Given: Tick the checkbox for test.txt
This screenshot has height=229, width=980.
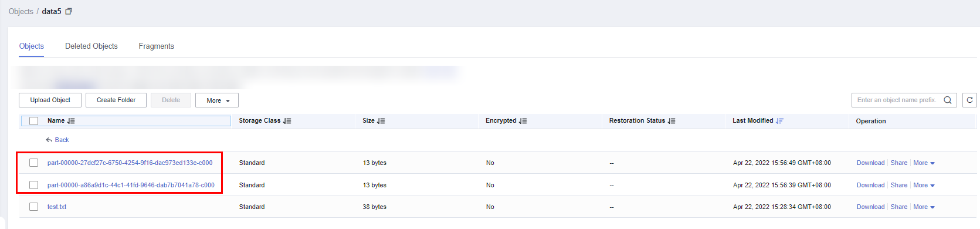Looking at the screenshot, I should 34,207.
